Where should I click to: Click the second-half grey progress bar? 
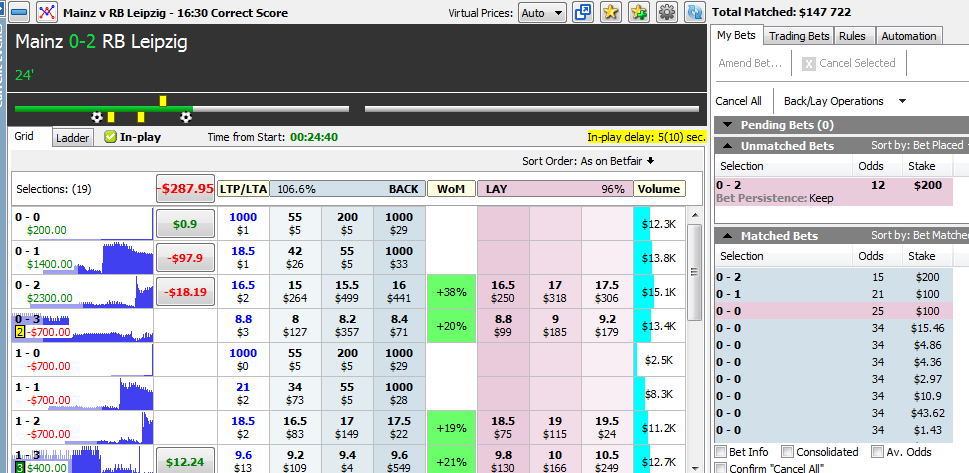(532, 109)
